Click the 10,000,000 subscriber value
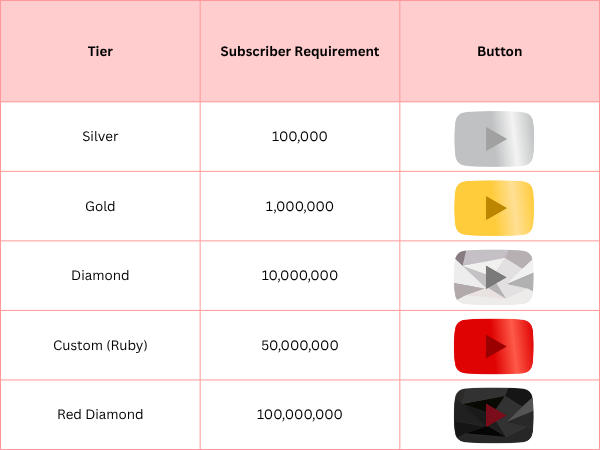 (300, 275)
